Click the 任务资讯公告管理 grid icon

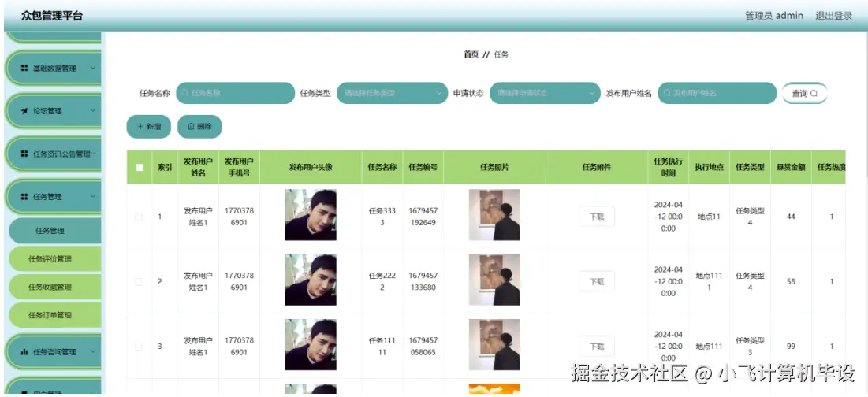point(24,154)
